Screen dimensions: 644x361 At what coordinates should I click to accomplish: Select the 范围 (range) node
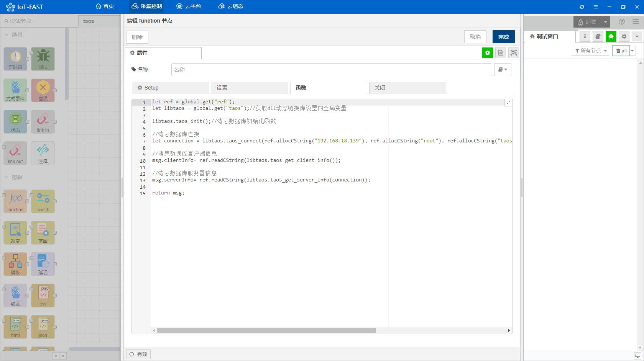pyautogui.click(x=43, y=233)
